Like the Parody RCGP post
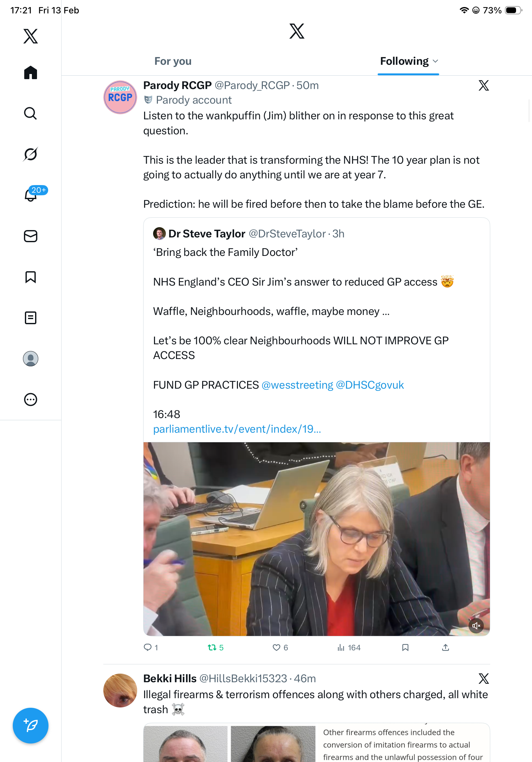The image size is (532, 762). point(276,647)
